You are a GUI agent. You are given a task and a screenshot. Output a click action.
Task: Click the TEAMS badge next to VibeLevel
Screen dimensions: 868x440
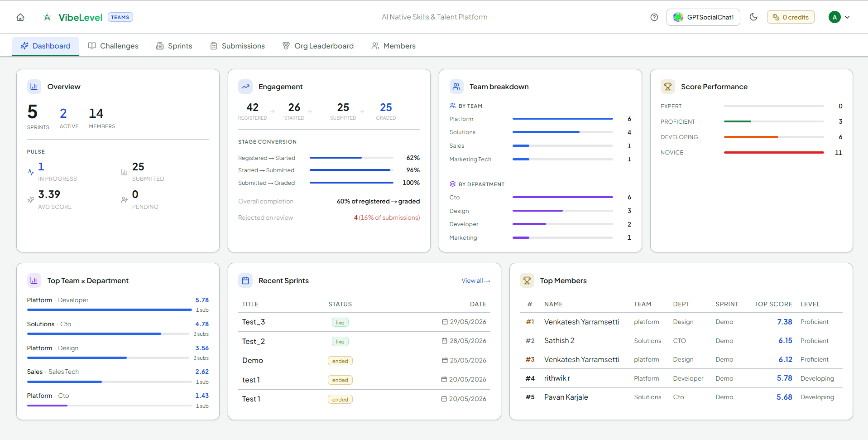120,17
